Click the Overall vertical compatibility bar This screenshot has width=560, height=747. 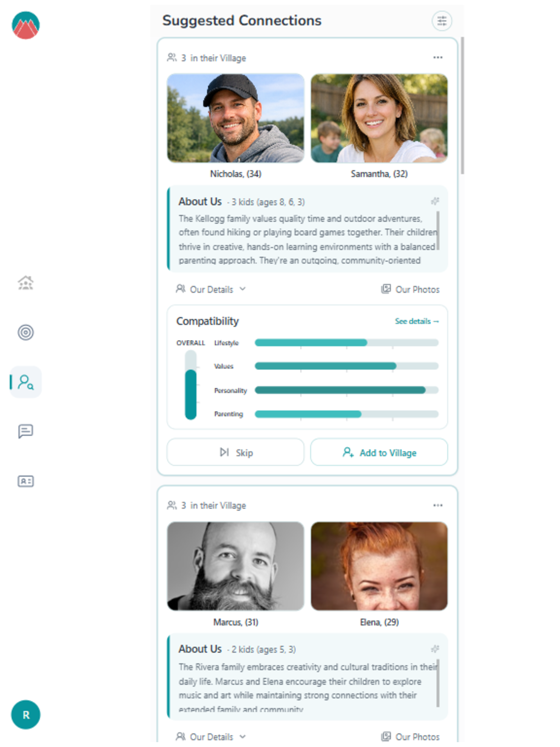[191, 385]
